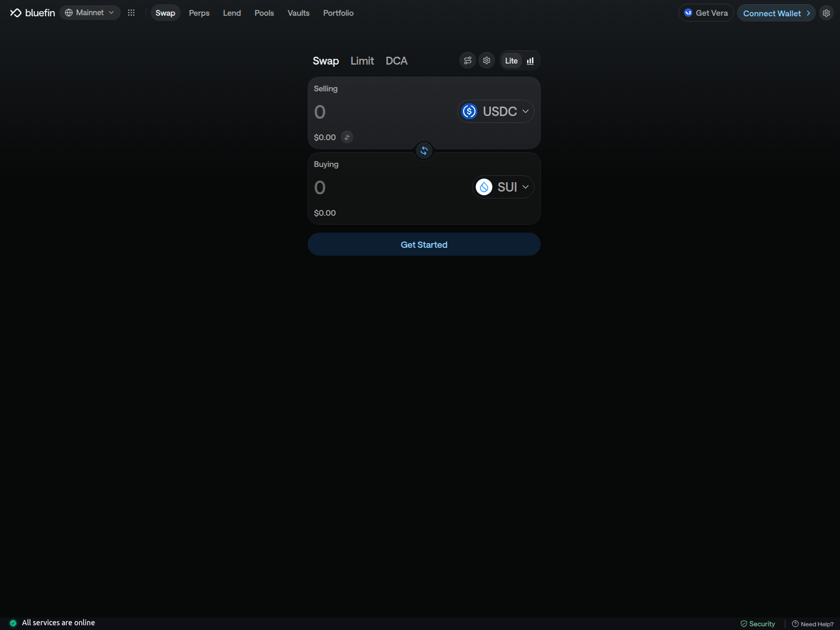Open the Need Help? link
The height and width of the screenshot is (630, 840).
pos(813,624)
